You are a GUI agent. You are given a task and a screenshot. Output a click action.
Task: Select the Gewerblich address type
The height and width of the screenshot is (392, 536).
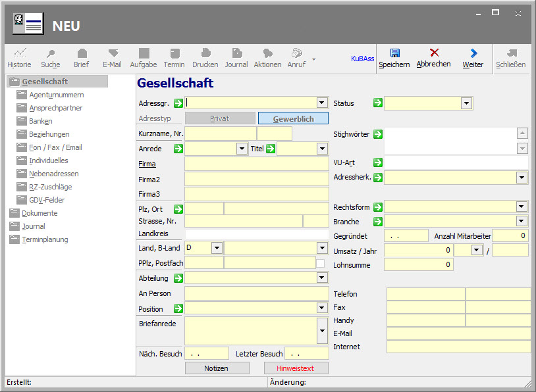coord(293,118)
